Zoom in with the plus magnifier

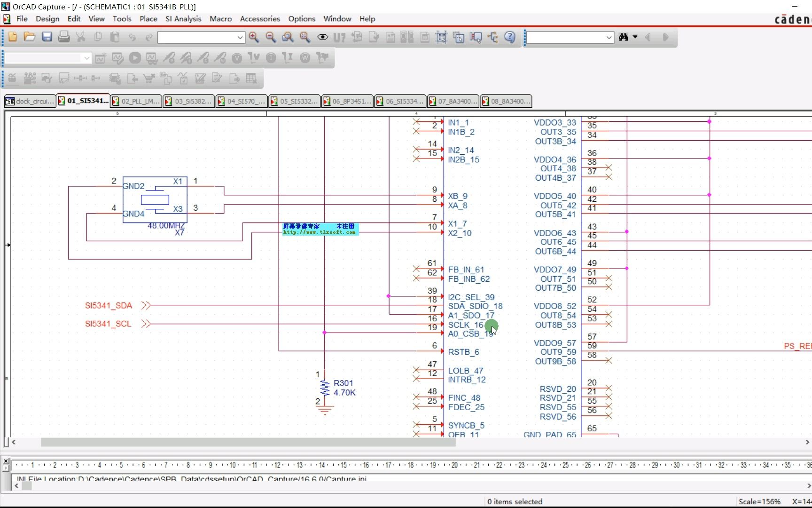click(x=254, y=37)
